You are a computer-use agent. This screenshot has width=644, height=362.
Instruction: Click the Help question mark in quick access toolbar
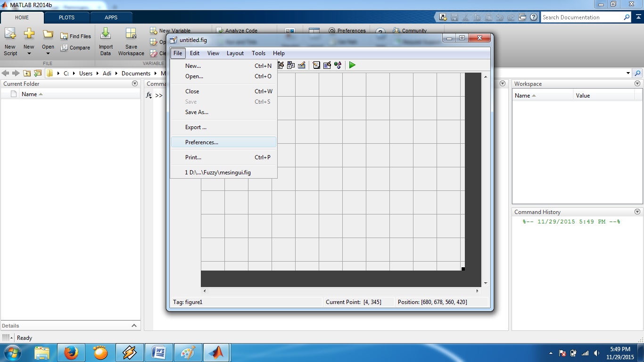(534, 17)
